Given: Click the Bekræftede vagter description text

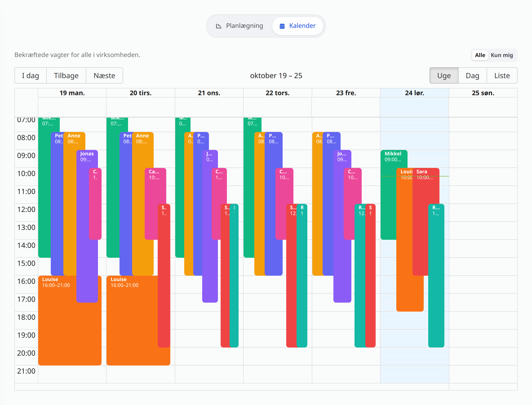Looking at the screenshot, I should click(77, 55).
